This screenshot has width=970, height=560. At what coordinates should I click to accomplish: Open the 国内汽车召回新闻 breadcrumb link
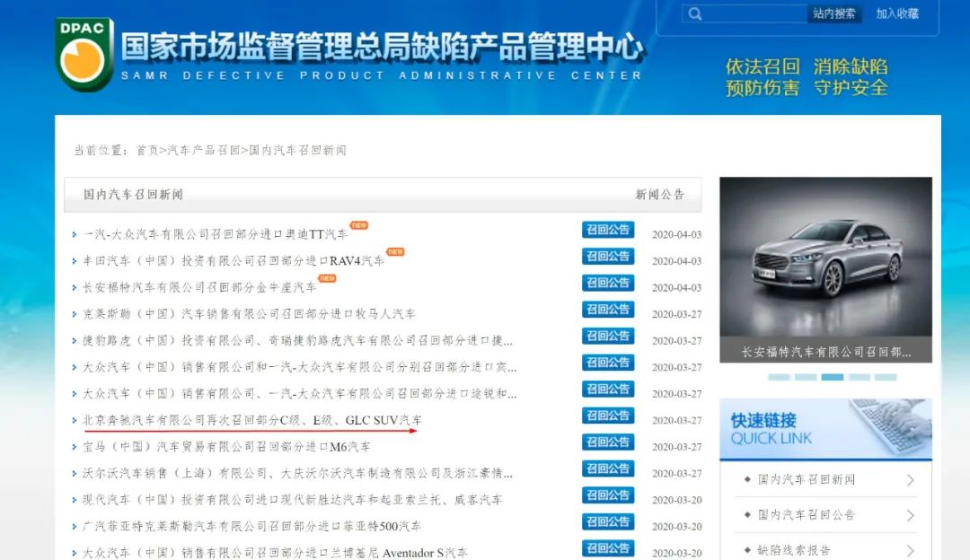(x=297, y=150)
